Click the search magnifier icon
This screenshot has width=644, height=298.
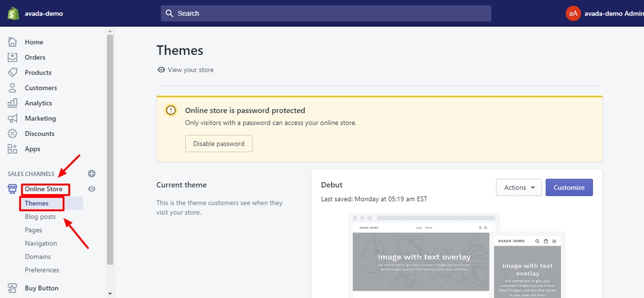[x=170, y=13]
